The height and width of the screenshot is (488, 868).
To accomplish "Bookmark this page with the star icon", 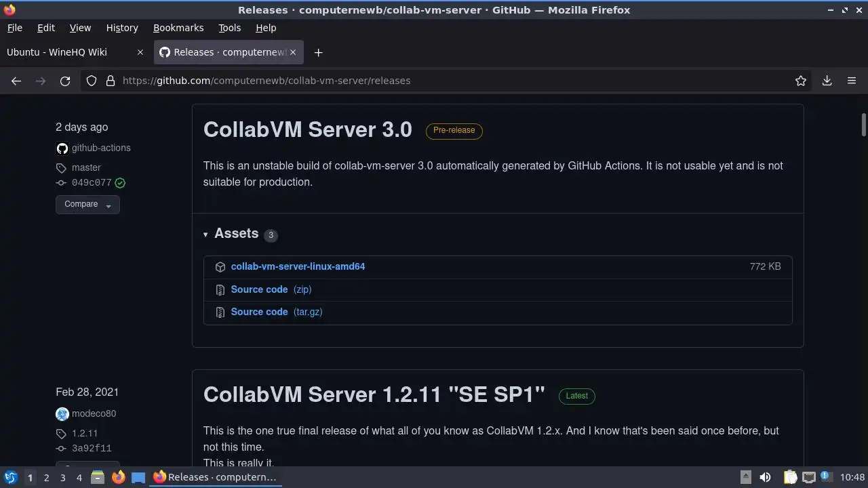I will coord(801,81).
